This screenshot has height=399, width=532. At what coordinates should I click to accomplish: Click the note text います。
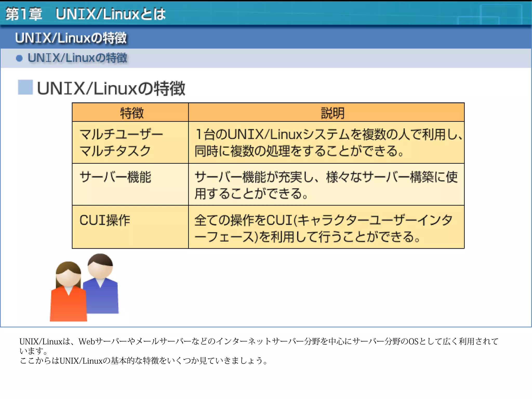pyautogui.click(x=34, y=351)
